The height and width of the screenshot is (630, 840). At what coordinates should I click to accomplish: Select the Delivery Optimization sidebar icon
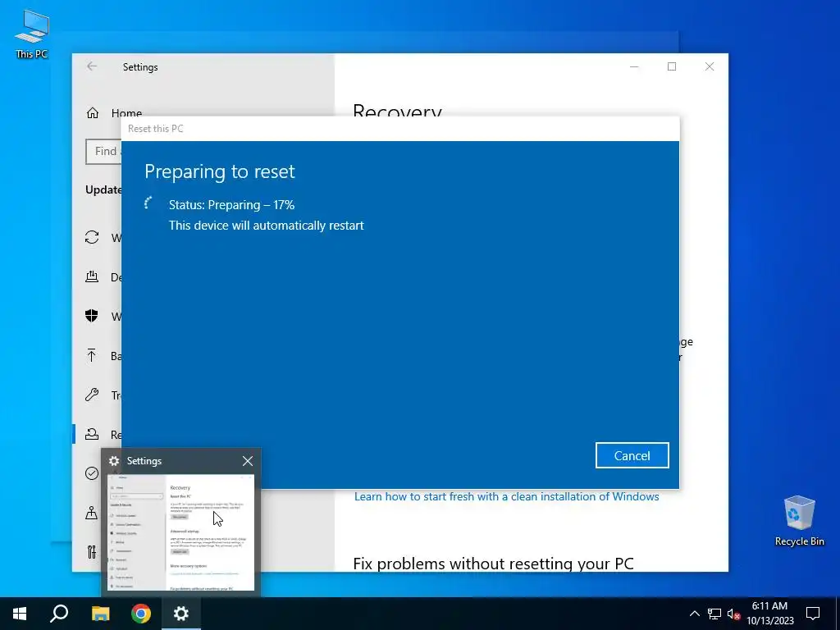92,277
